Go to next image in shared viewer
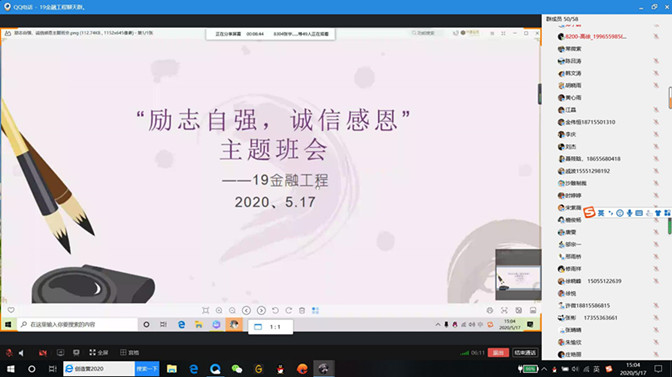Screen dimensions: 672x377 tap(261, 310)
